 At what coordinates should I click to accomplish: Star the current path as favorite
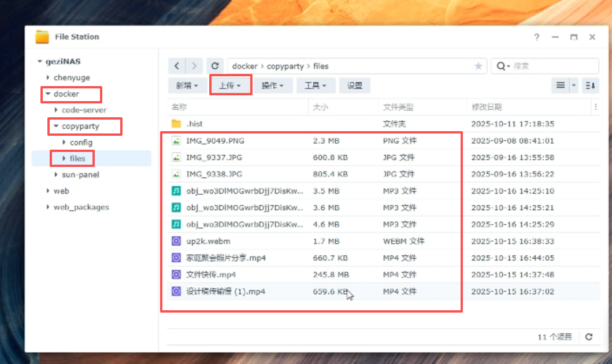(479, 66)
